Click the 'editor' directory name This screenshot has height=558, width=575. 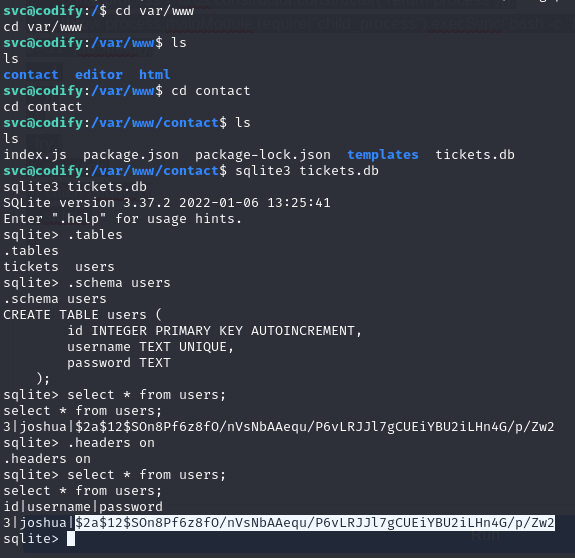pos(99,75)
